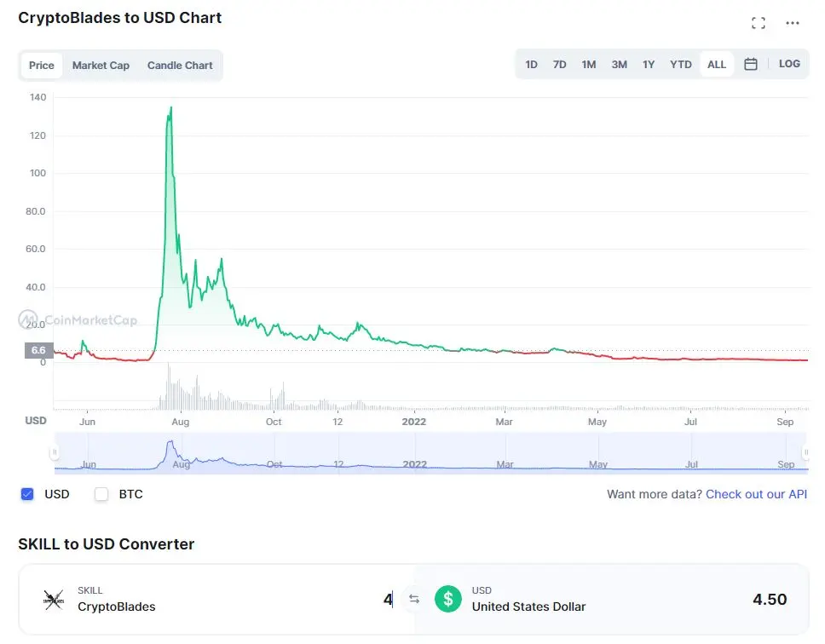Check the BTC checkbox
The height and width of the screenshot is (644, 825).
(101, 493)
